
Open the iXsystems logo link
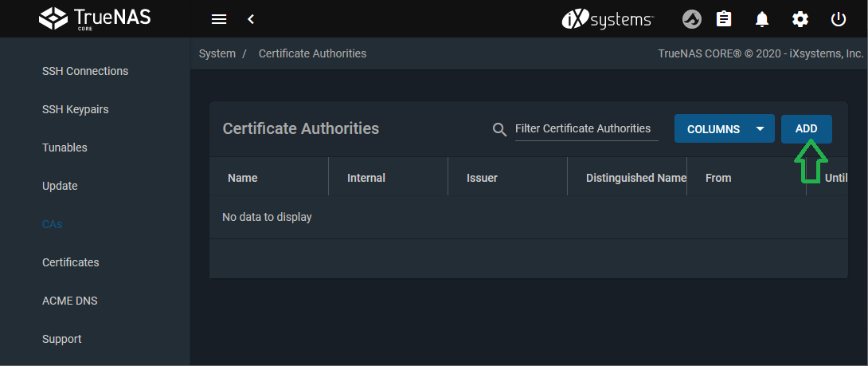point(608,19)
